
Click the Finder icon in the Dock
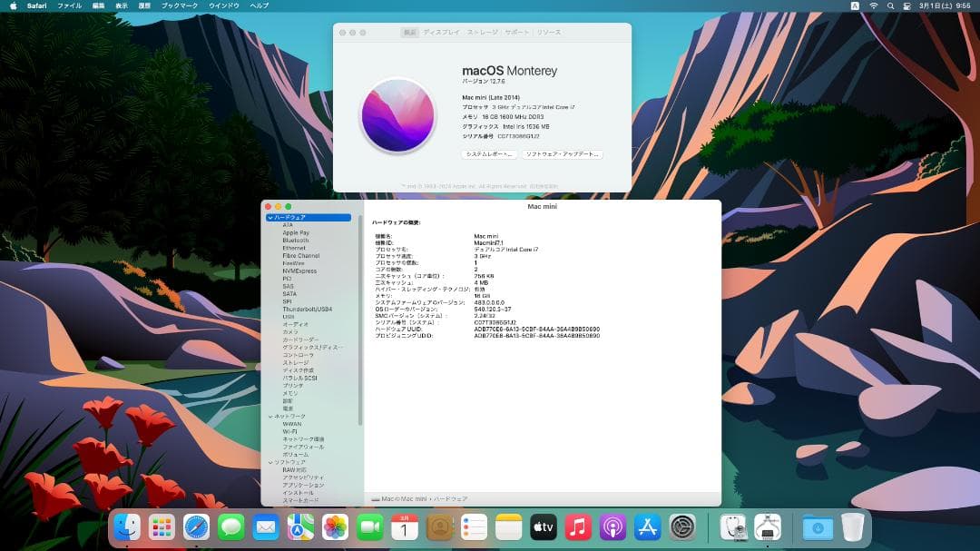126,526
